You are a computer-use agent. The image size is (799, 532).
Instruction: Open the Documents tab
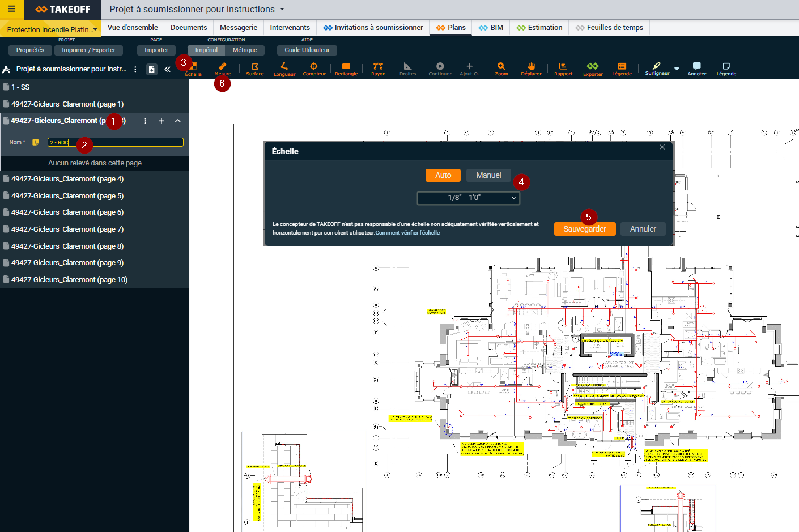click(189, 28)
